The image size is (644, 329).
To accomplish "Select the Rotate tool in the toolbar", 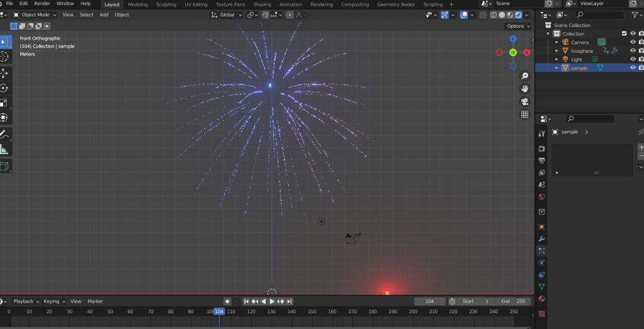I will [4, 88].
